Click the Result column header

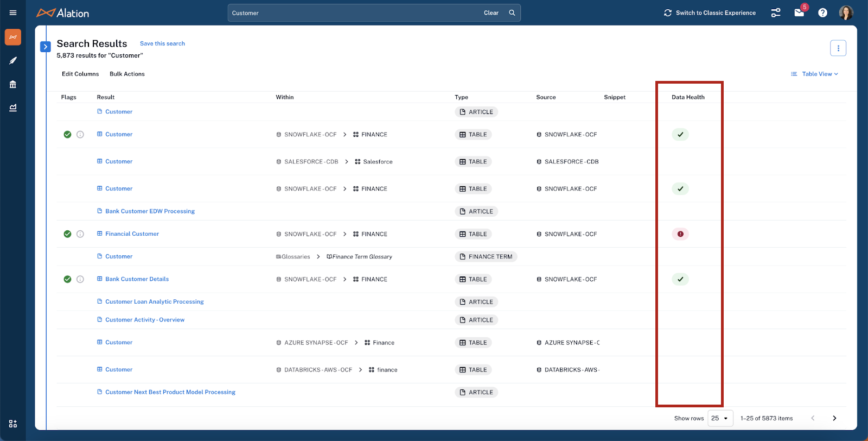106,97
